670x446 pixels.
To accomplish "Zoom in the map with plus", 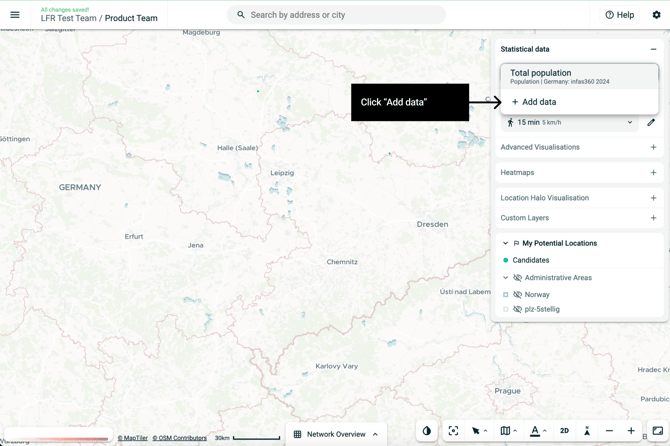I will click(631, 431).
